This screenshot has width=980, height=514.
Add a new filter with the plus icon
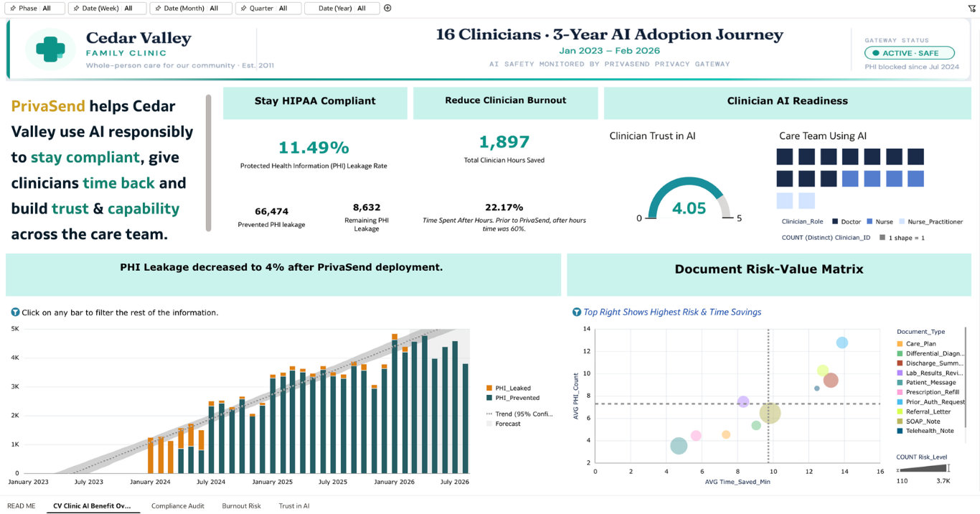[x=388, y=8]
